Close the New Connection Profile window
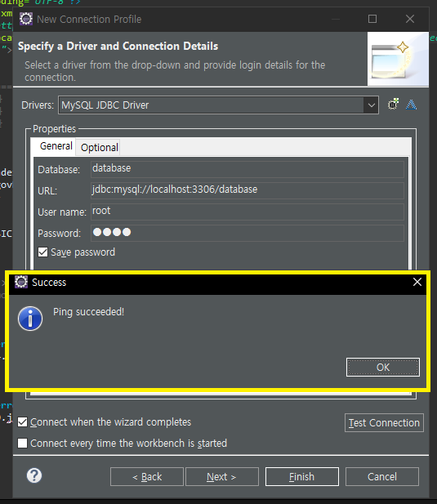The height and width of the screenshot is (504, 437). 410,19
